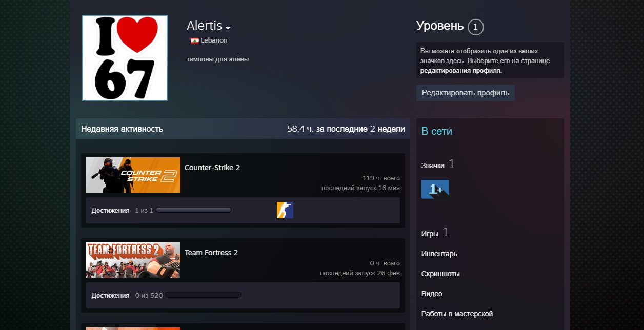Click the Counter-Strike 2 title link
644x330 pixels.
[x=212, y=168]
